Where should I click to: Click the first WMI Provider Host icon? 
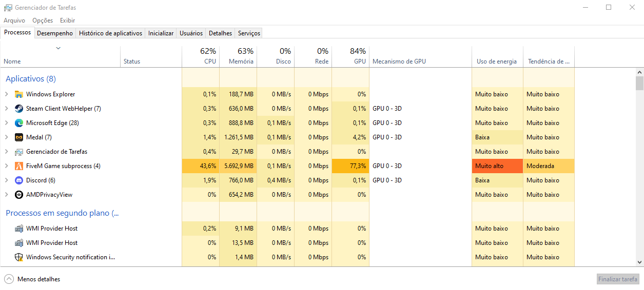tap(19, 229)
